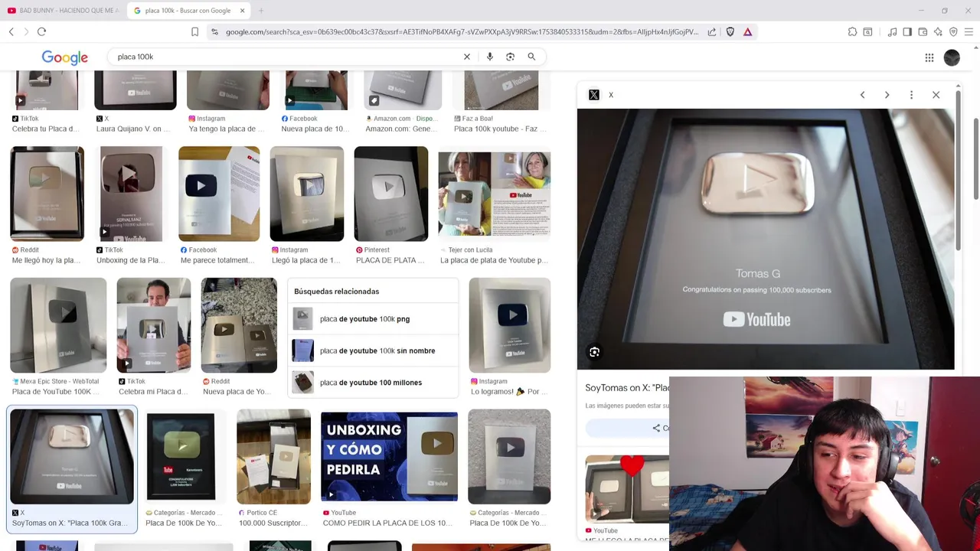The width and height of the screenshot is (980, 551).
Task: Open the extensions puzzle icon
Action: click(852, 31)
